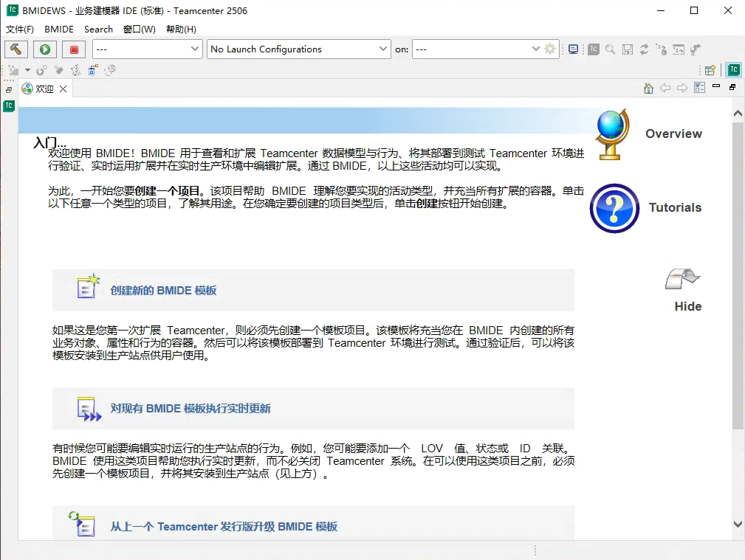The height and width of the screenshot is (560, 745).
Task: Click the 对现有 BMIDE 模板执行实时更新 link
Action: (190, 409)
